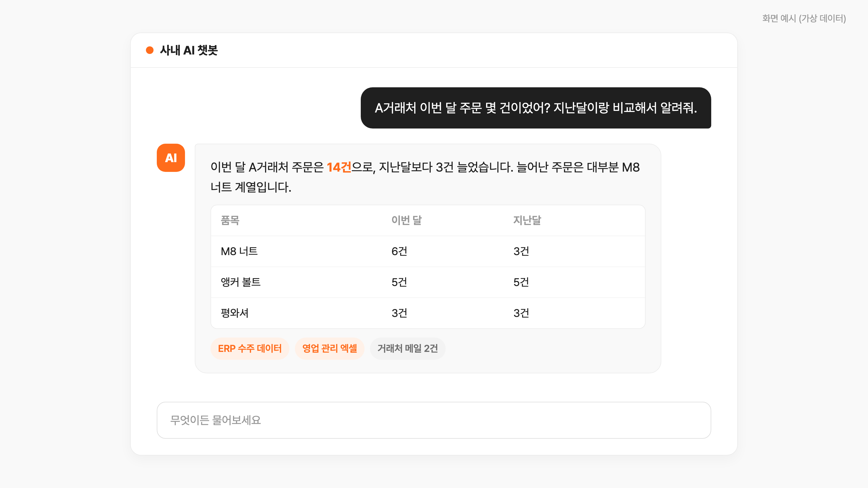
Task: Click the 화면 예시 (가상 데이터) caption
Action: (x=804, y=18)
